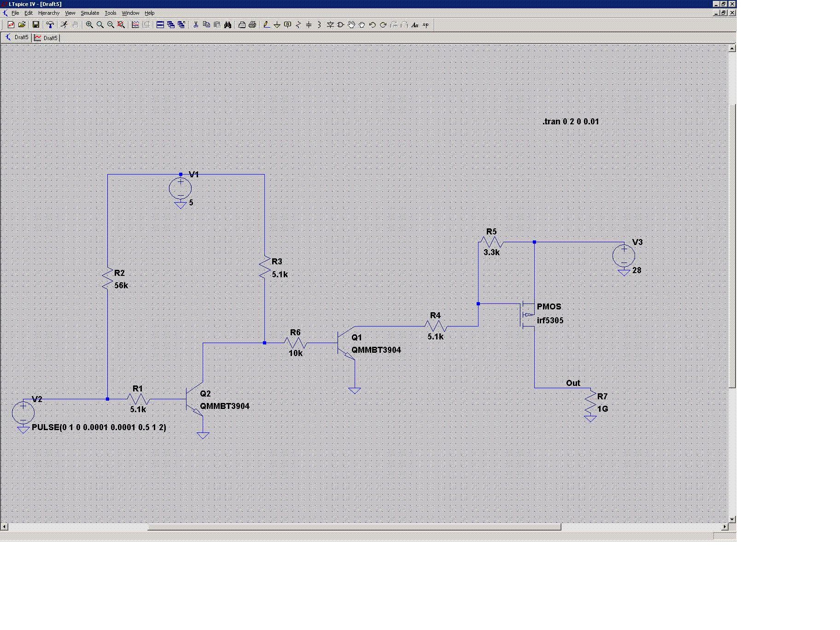
Task: Switch to the Draft5 waveform plot tab
Action: pyautogui.click(x=46, y=38)
